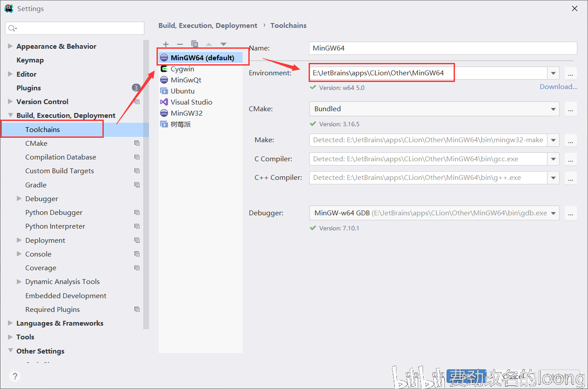Screen dimensions: 588x389
Task: Click the C Compiler path field
Action: point(428,159)
